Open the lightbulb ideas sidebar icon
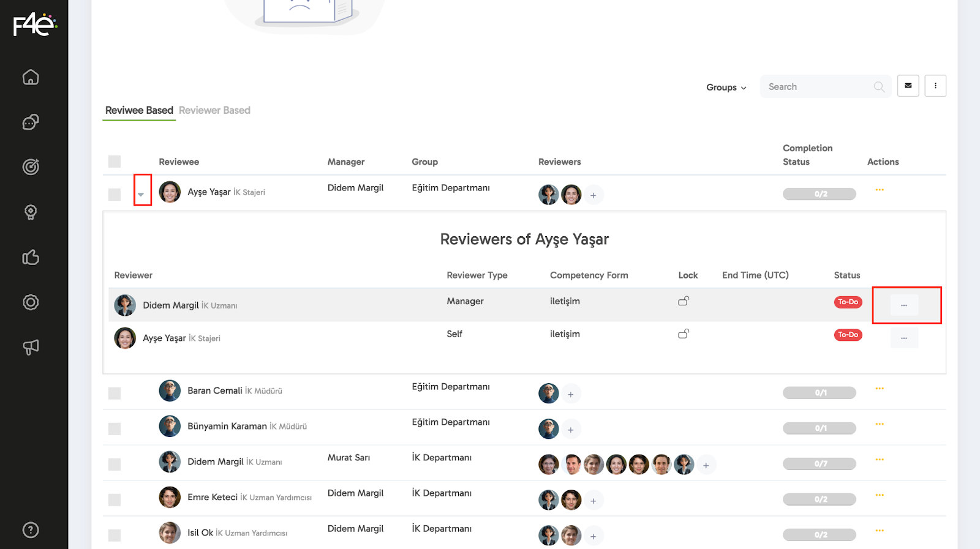The image size is (980, 549). click(31, 212)
